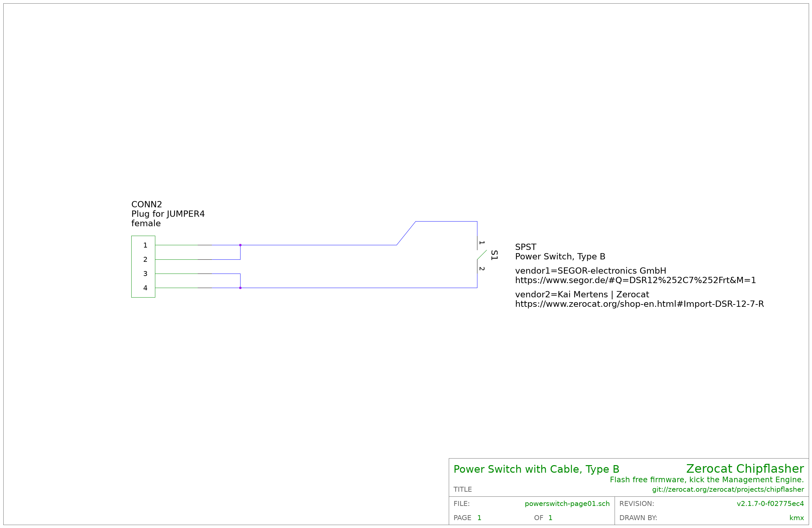Click the PAGE label in the title block
This screenshot has height=528, width=812.
462,518
